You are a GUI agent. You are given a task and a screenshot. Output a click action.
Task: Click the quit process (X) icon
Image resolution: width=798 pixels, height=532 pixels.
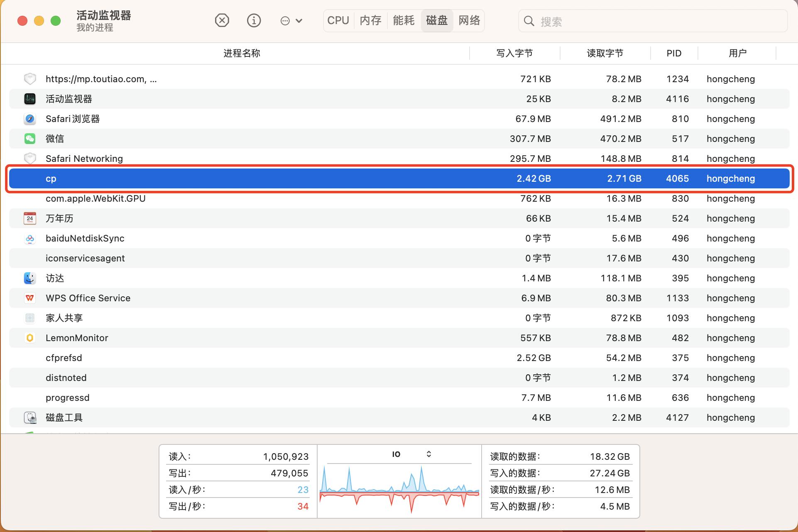pyautogui.click(x=222, y=20)
